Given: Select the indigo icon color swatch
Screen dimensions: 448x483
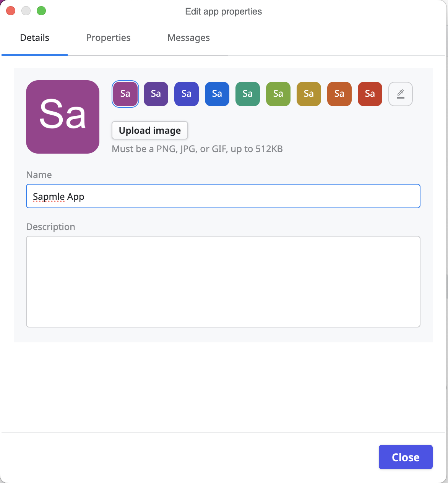Looking at the screenshot, I should tap(186, 94).
